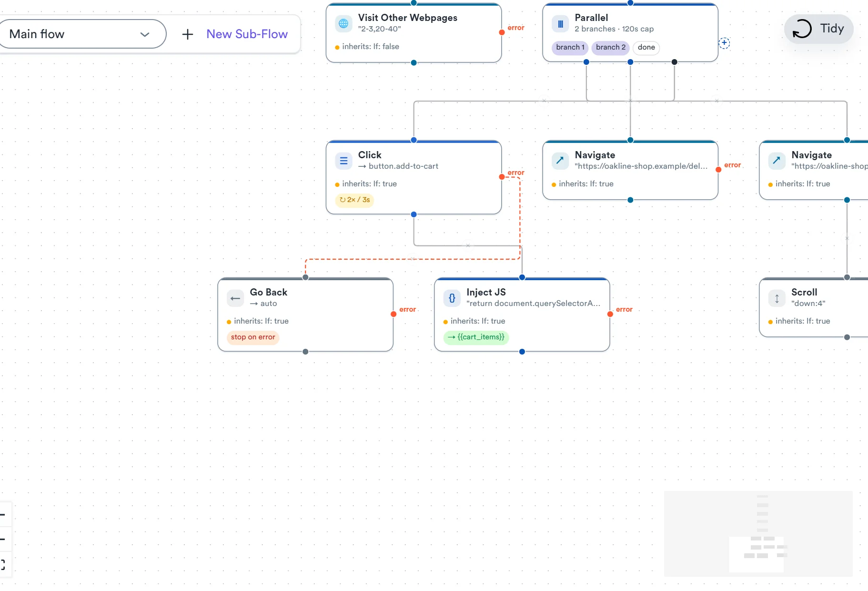
Task: Click the Parallel branch 1 output port
Action: (586, 62)
